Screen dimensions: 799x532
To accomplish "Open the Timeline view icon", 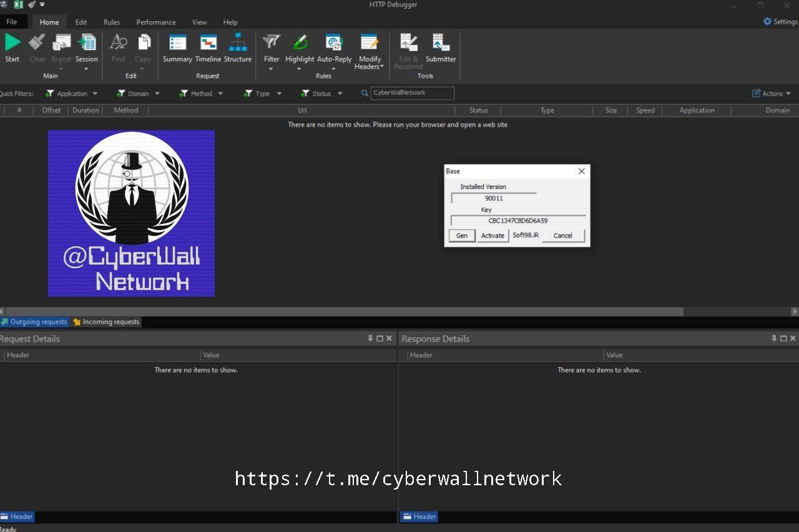I will coord(208,42).
